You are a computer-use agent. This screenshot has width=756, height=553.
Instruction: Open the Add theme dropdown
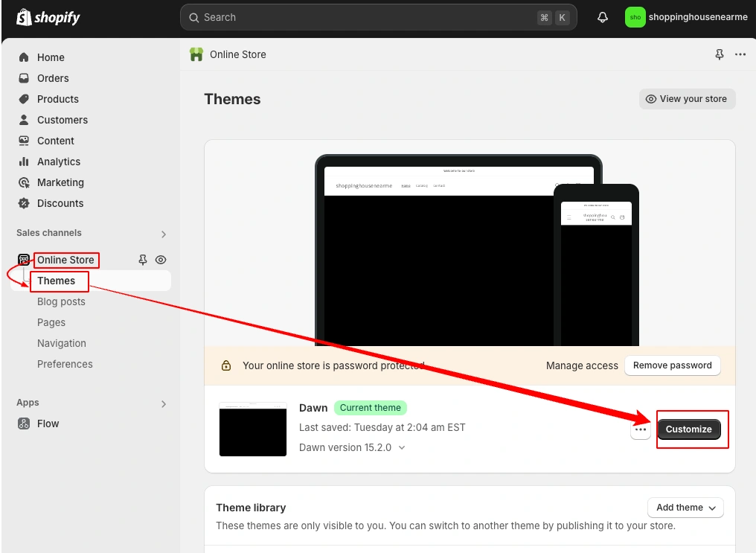(x=685, y=508)
